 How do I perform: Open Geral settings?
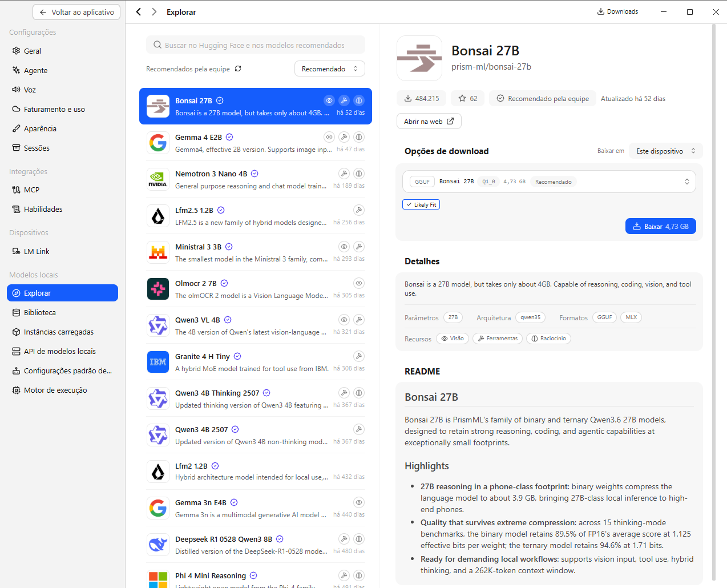pyautogui.click(x=63, y=51)
